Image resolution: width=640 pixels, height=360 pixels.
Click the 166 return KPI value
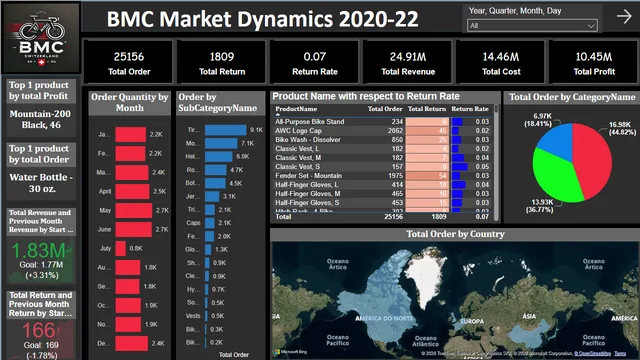click(x=39, y=330)
